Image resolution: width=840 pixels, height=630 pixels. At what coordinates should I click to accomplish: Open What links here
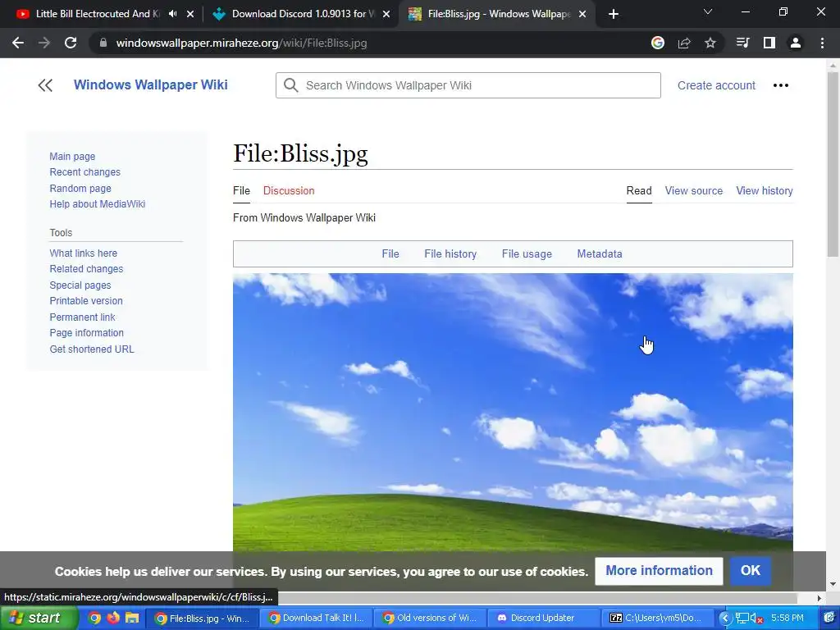click(x=83, y=253)
